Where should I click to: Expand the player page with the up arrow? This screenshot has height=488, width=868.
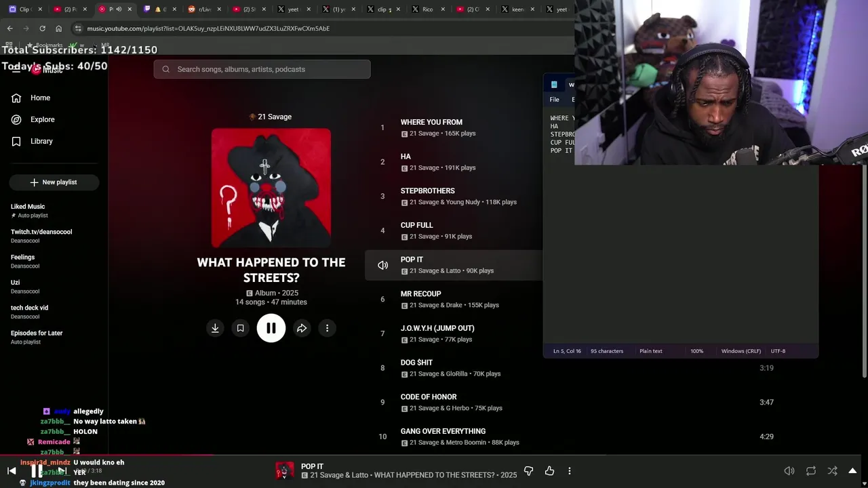coord(852,470)
